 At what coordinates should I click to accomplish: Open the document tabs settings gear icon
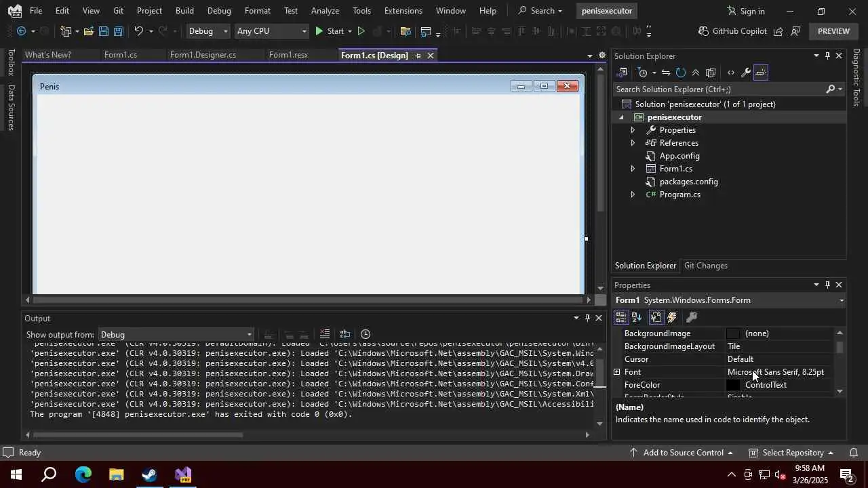602,56
